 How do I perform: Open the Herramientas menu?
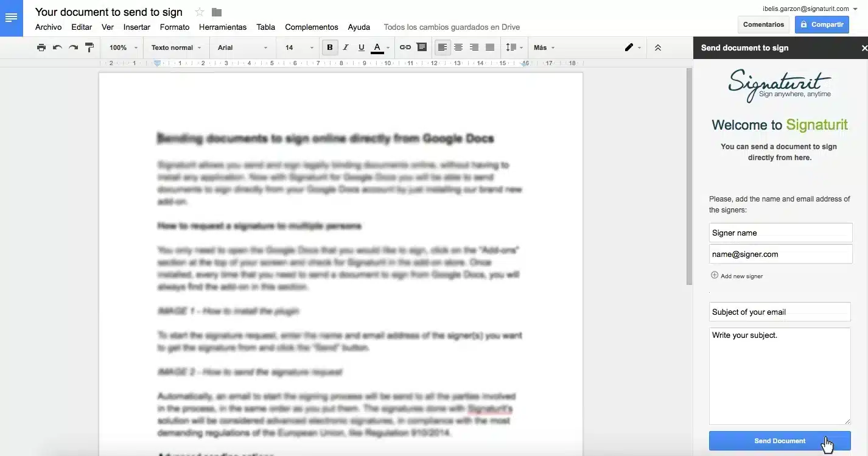click(x=223, y=27)
